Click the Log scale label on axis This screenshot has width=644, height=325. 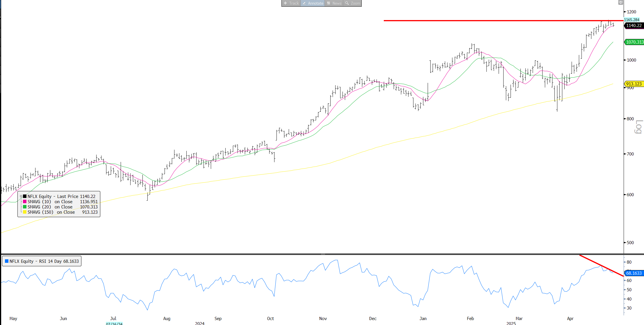pos(638,127)
